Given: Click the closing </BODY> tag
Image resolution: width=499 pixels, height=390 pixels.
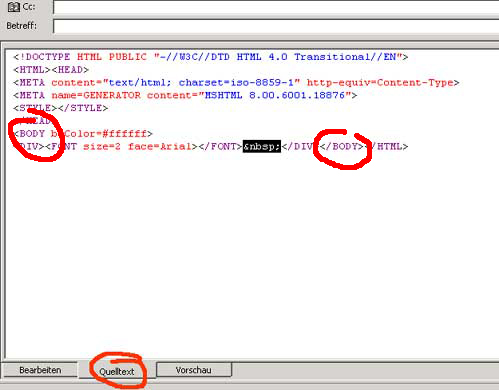Looking at the screenshot, I should (x=342, y=147).
